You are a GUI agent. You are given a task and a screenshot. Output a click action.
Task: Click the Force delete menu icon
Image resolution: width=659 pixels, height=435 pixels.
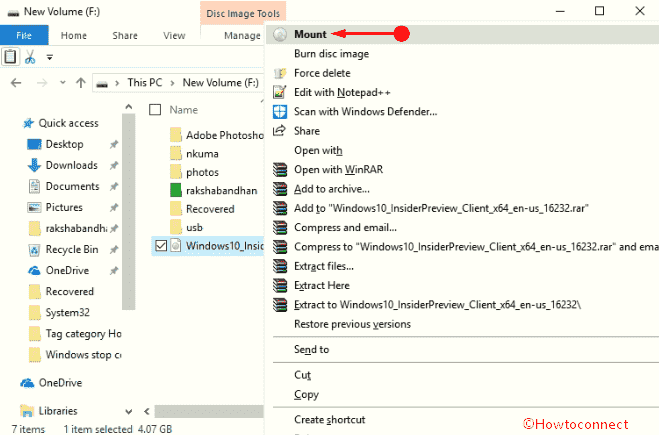tap(280, 73)
